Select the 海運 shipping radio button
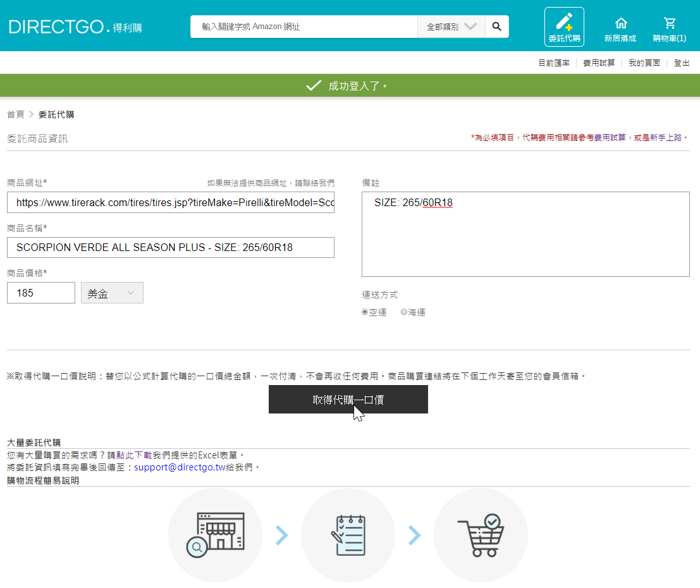The width and height of the screenshot is (700, 588). [403, 312]
